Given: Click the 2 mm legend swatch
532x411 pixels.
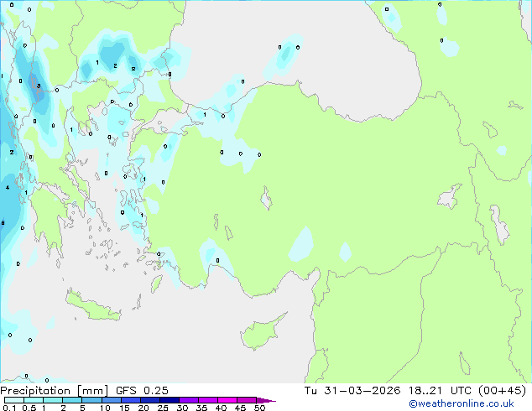Looking at the screenshot, I should pos(72,400).
